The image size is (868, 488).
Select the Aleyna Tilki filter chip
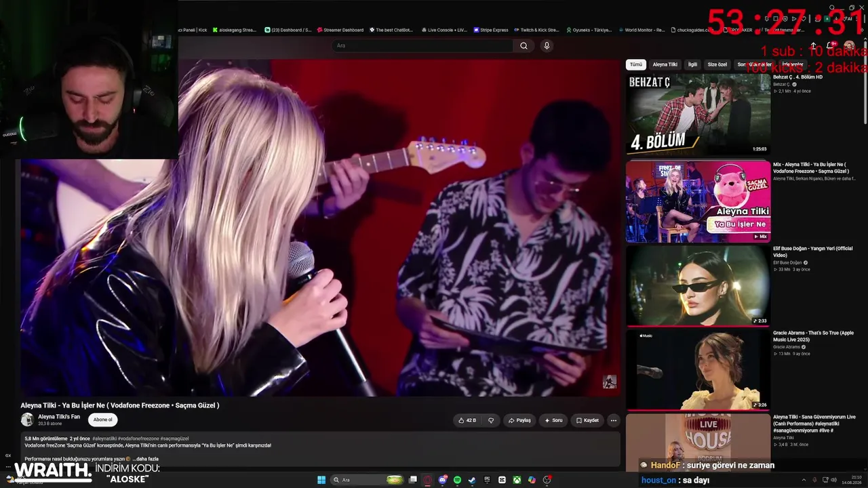coord(665,64)
